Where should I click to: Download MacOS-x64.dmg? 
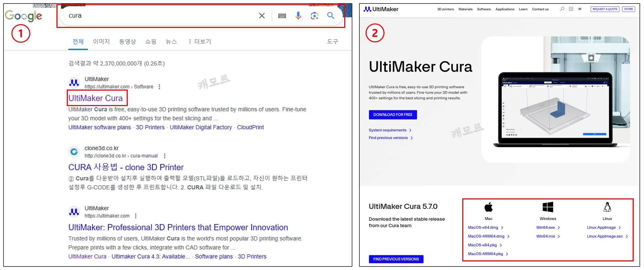click(485, 228)
